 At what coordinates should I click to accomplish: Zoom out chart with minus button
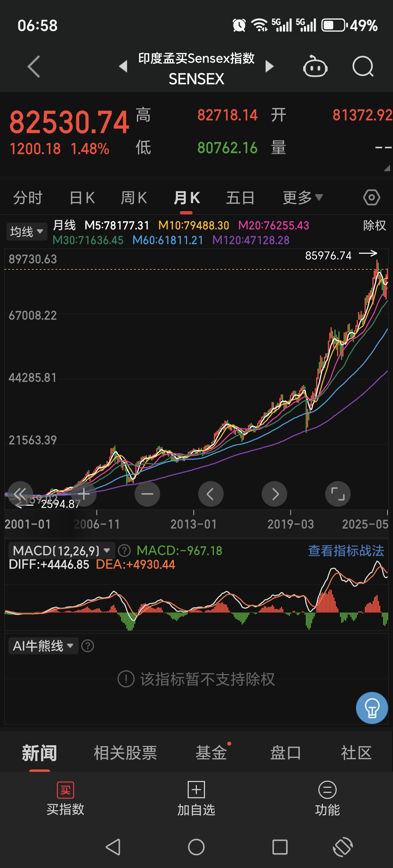click(x=147, y=494)
